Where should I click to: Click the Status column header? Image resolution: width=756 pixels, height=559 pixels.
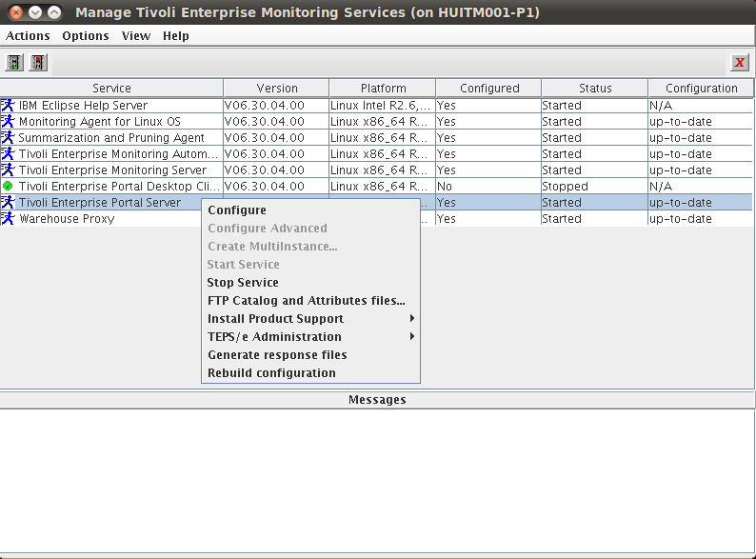[594, 89]
